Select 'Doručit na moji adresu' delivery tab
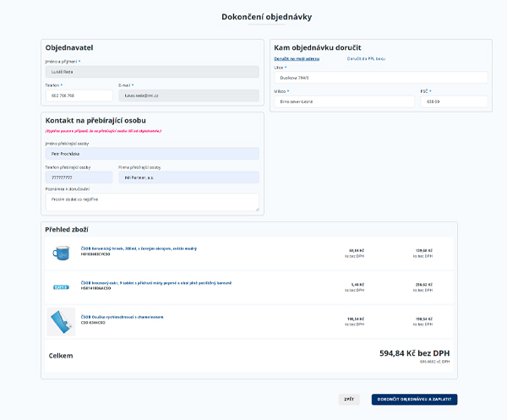This screenshot has height=420, width=507. pos(297,58)
